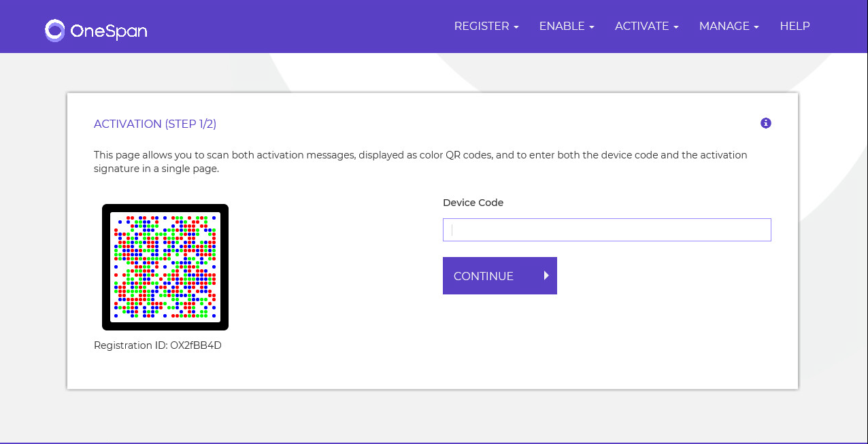
Task: Focus the Device Code input field
Action: click(x=607, y=230)
